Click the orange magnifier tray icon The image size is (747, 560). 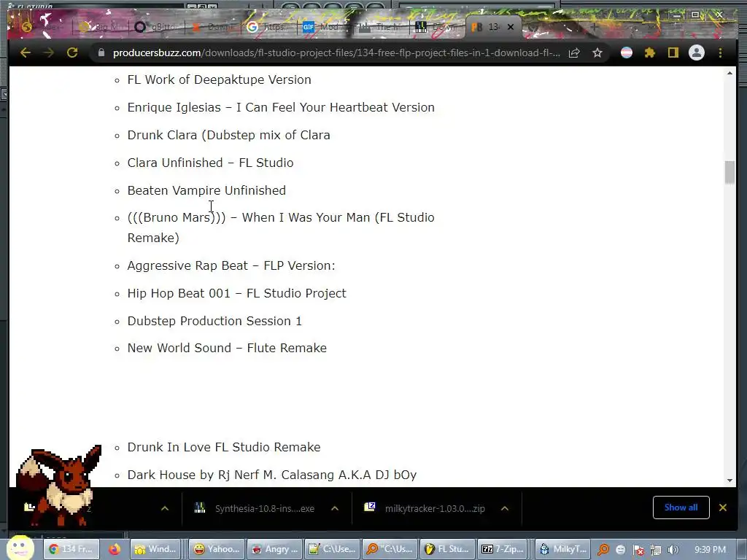click(603, 550)
